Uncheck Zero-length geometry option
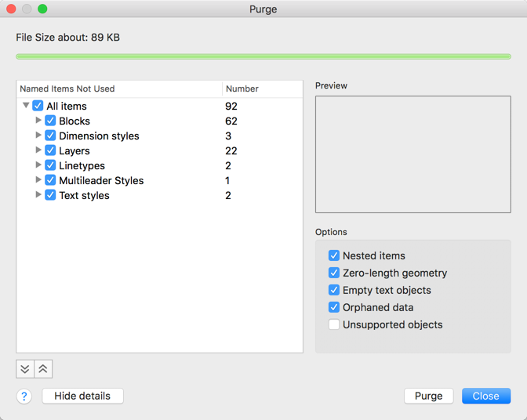This screenshot has height=420, width=527. pyautogui.click(x=334, y=273)
